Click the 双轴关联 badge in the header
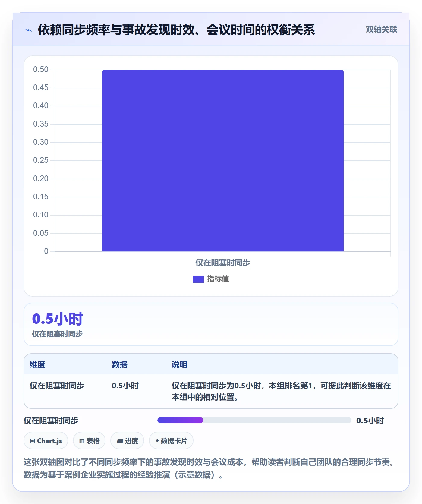The width and height of the screenshot is (422, 504). (x=381, y=30)
